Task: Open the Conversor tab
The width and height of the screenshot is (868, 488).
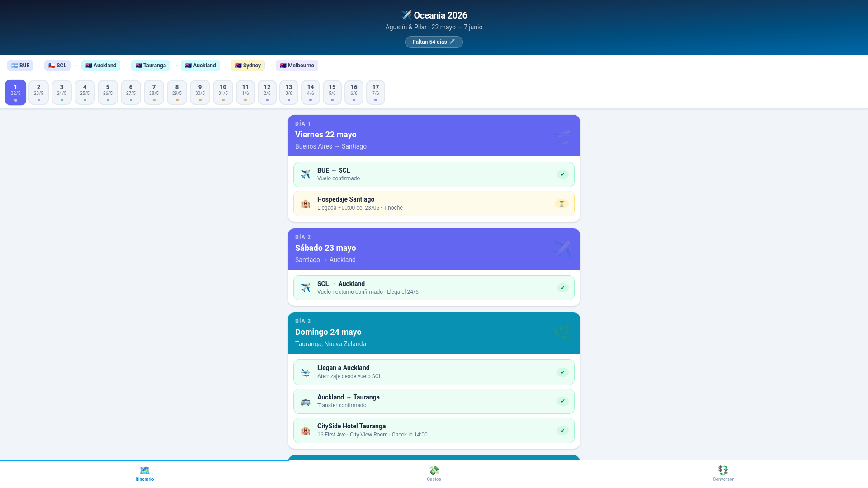Action: coord(723,474)
